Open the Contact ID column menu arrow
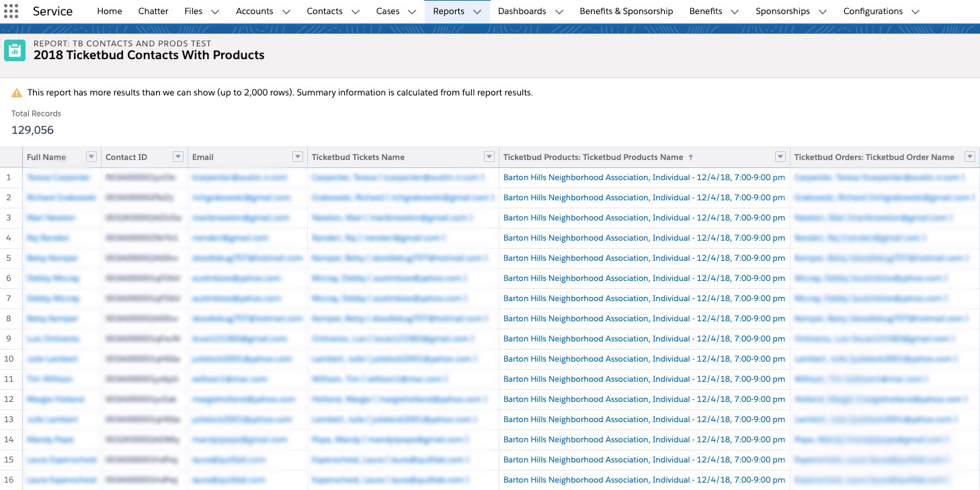 [178, 157]
